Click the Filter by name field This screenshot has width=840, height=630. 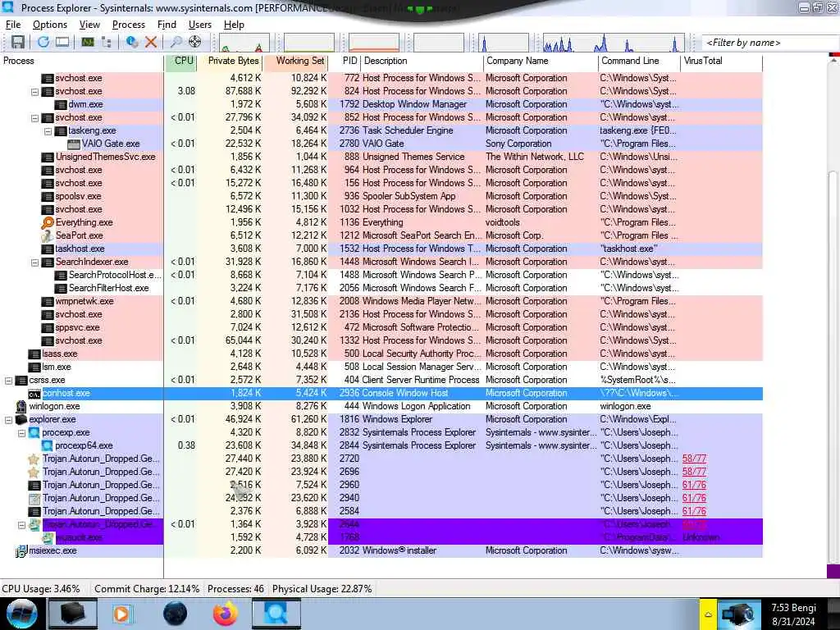[x=770, y=43]
